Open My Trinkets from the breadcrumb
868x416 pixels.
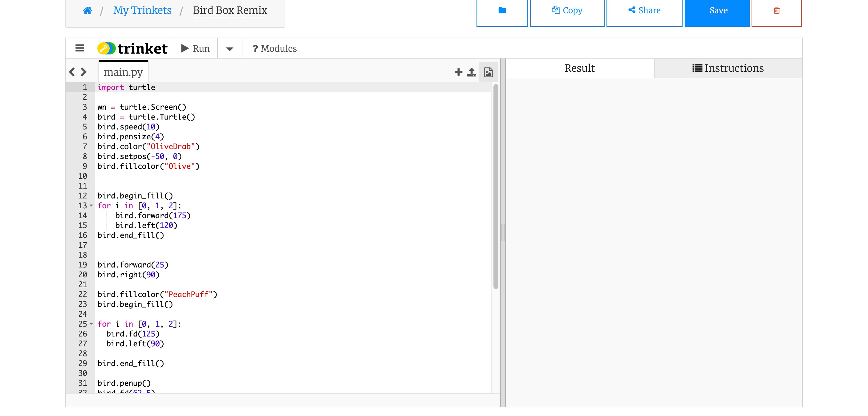click(142, 10)
